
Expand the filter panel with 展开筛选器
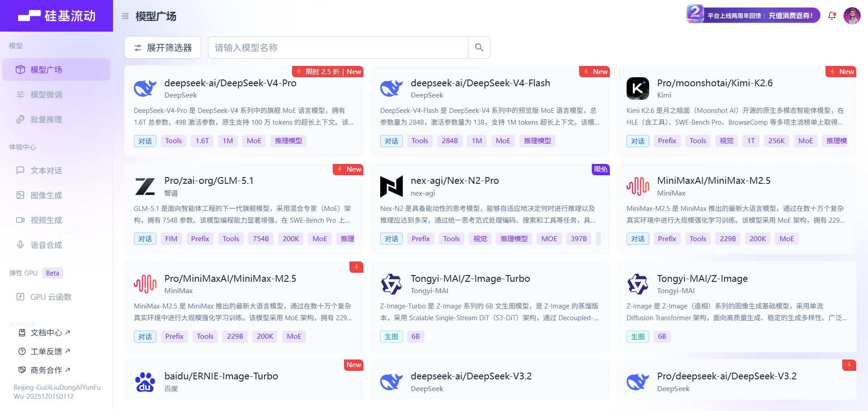(163, 47)
